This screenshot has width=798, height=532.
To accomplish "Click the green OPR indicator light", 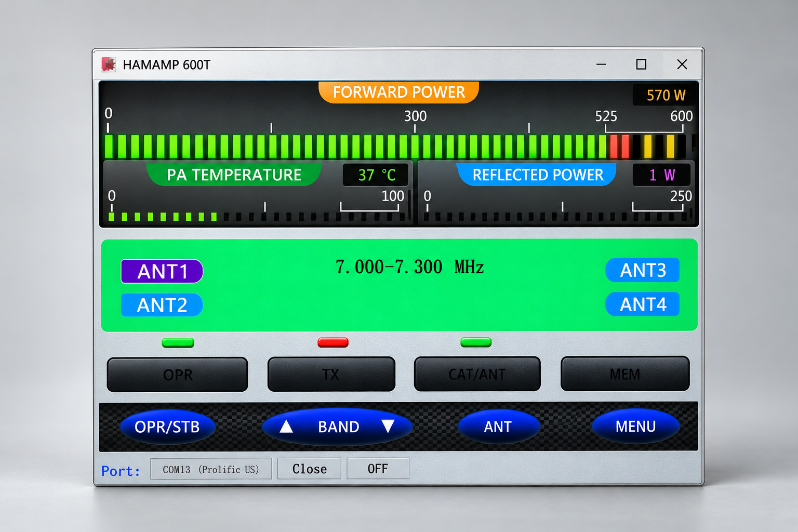I will point(178,343).
